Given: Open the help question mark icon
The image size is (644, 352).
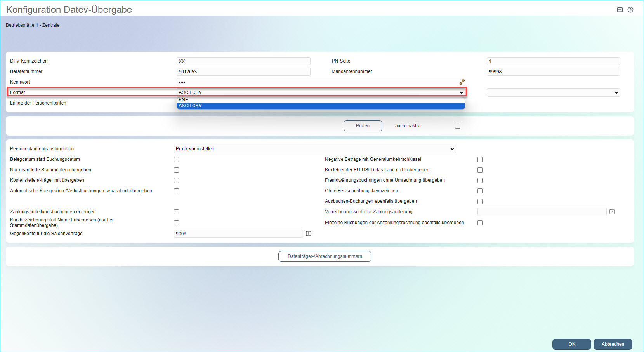Looking at the screenshot, I should pos(630,10).
